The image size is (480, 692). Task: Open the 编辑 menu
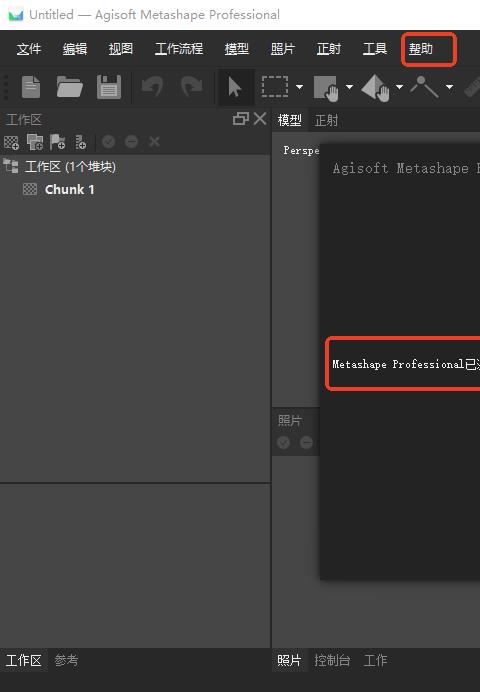coord(75,49)
